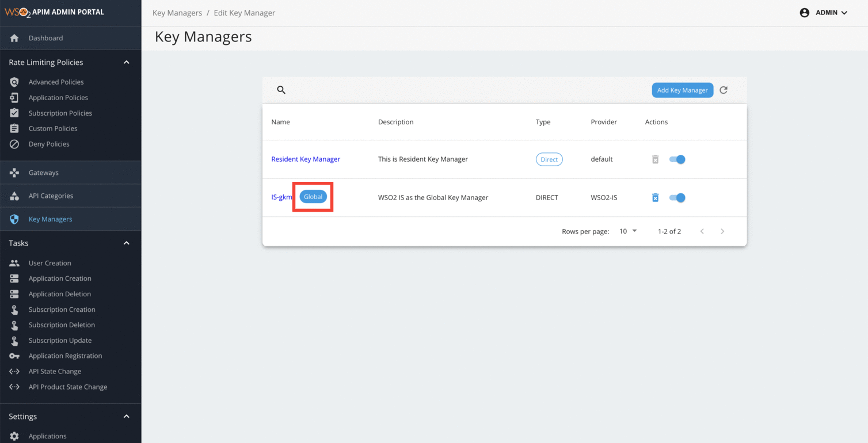Viewport: 868px width, 443px height.
Task: Open the search magnifier icon
Action: click(281, 90)
